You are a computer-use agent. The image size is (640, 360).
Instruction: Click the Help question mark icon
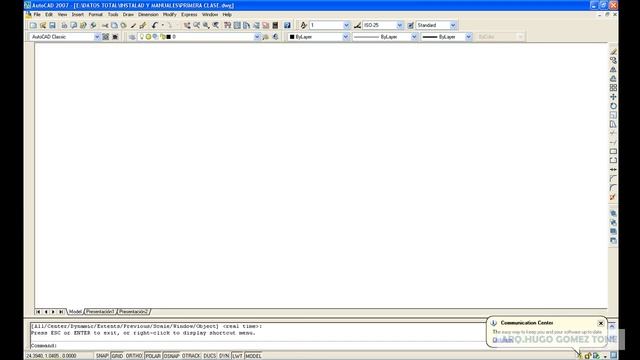[x=287, y=25]
